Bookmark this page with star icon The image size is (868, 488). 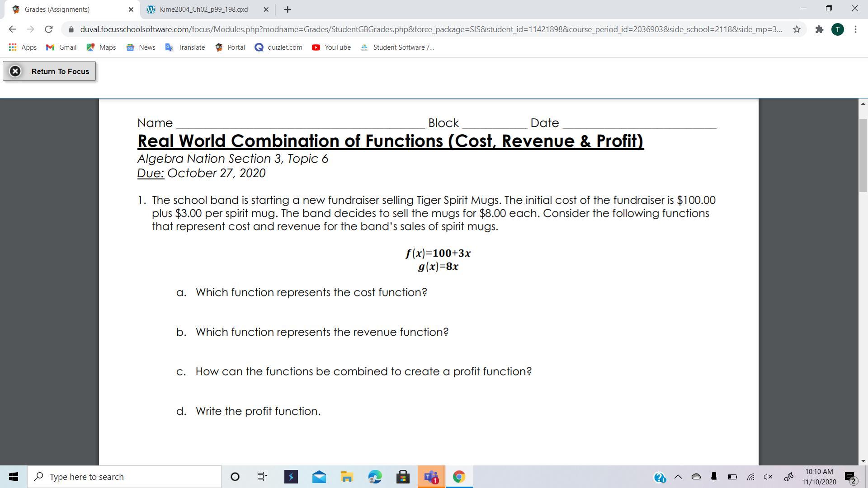point(797,29)
